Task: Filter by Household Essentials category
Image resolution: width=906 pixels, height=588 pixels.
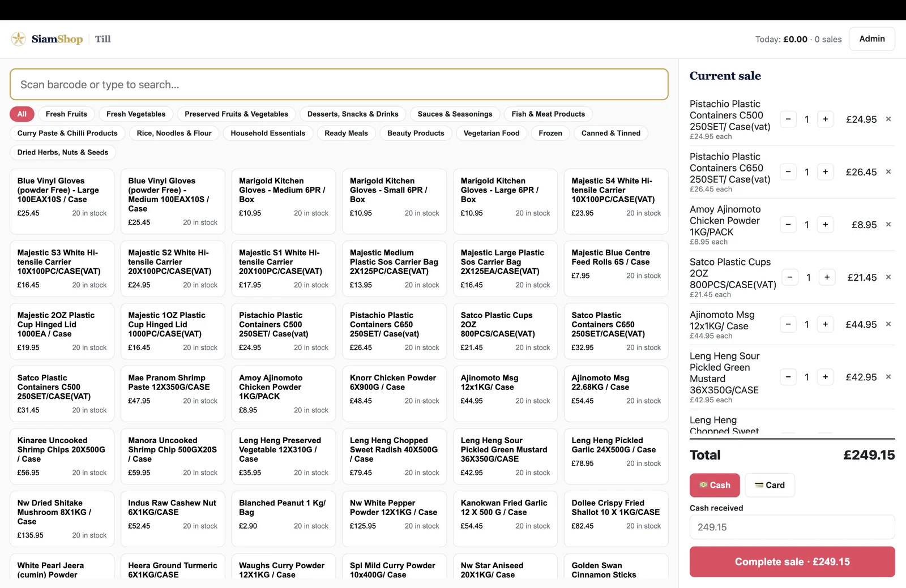Action: coord(268,133)
